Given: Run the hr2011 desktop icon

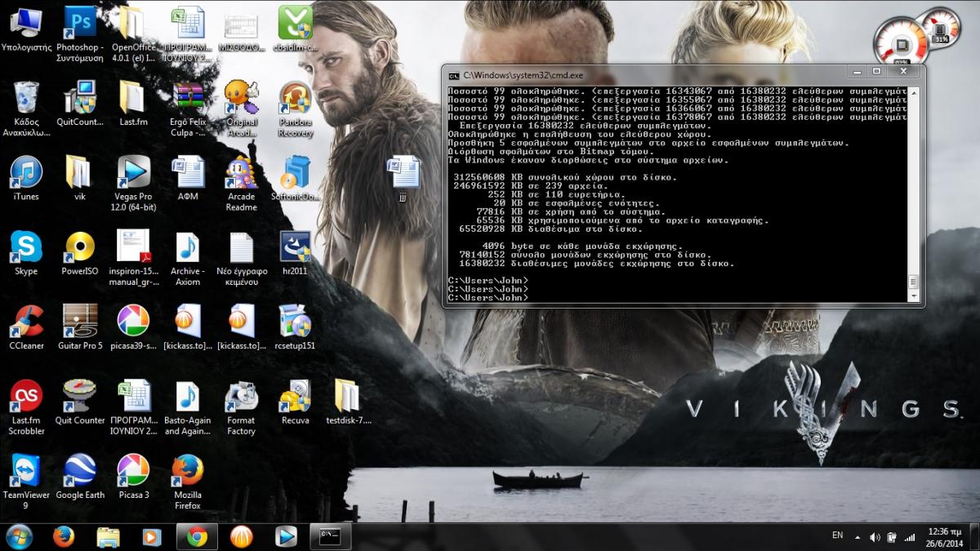Looking at the screenshot, I should [295, 247].
